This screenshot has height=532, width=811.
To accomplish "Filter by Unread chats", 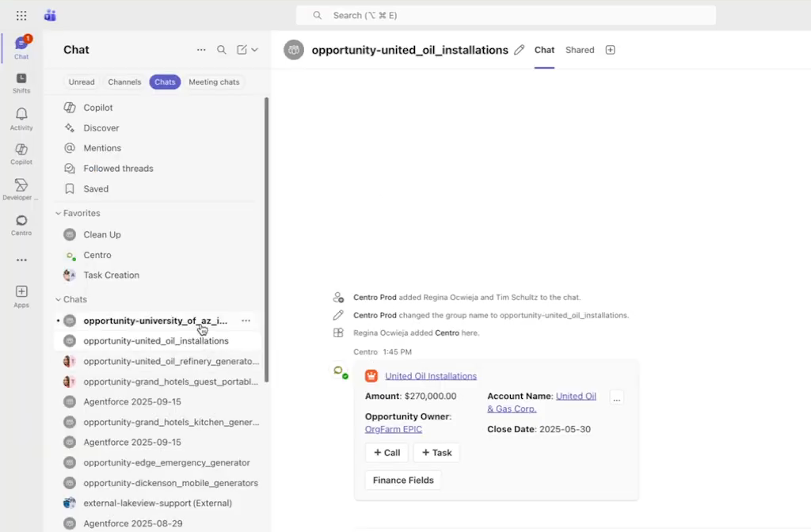I will coord(82,82).
